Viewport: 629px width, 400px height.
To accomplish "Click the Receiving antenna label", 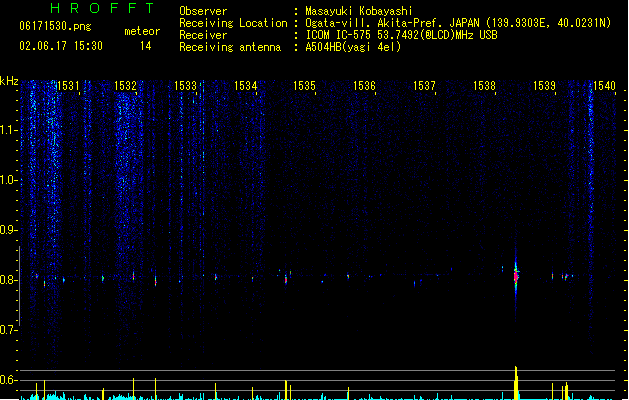I will (x=230, y=47).
